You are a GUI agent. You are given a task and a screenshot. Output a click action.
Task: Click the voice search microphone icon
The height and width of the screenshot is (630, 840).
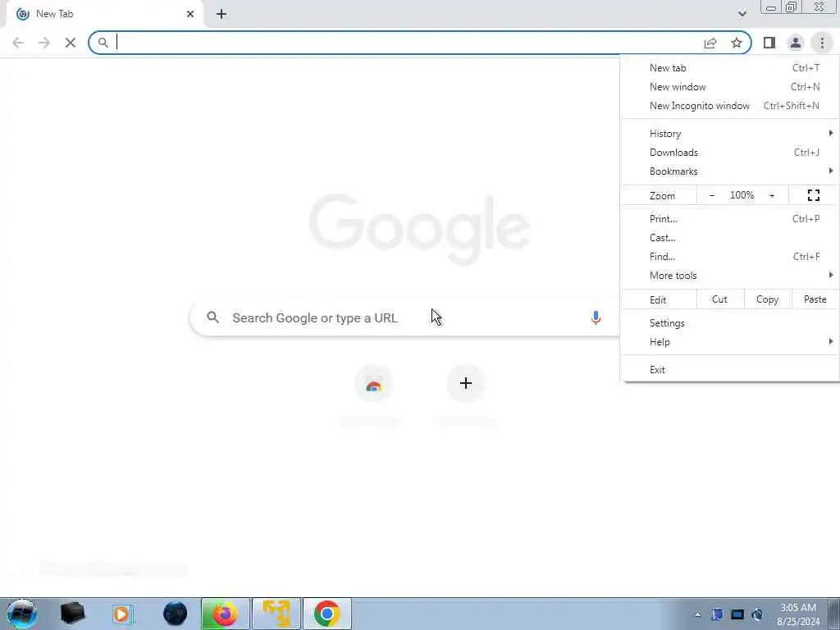coord(596,317)
